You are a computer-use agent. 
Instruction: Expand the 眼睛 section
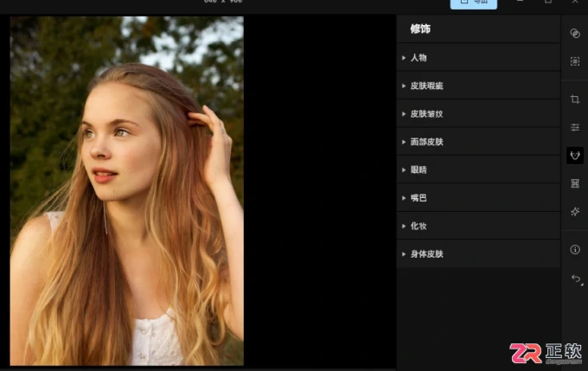point(478,170)
